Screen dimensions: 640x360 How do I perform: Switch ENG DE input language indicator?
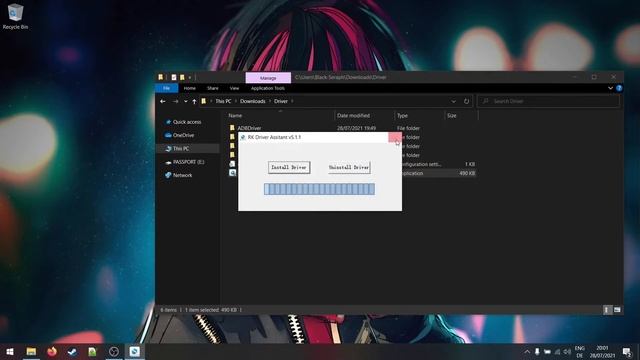(x=580, y=351)
